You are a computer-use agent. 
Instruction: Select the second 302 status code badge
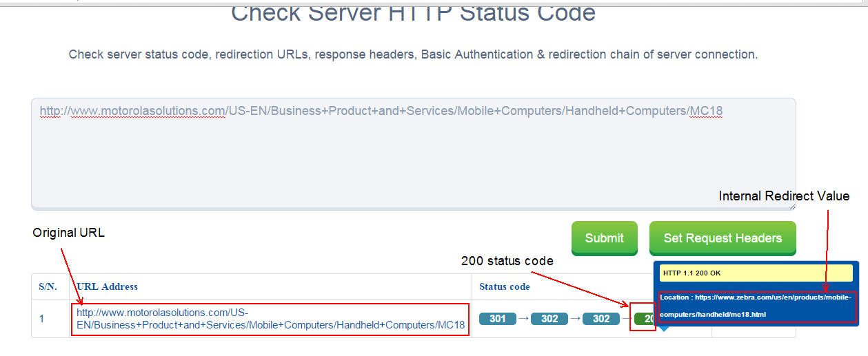(x=601, y=319)
